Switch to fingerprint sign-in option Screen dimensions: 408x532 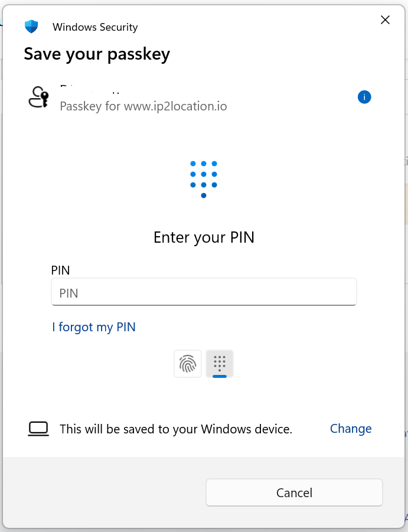click(188, 364)
